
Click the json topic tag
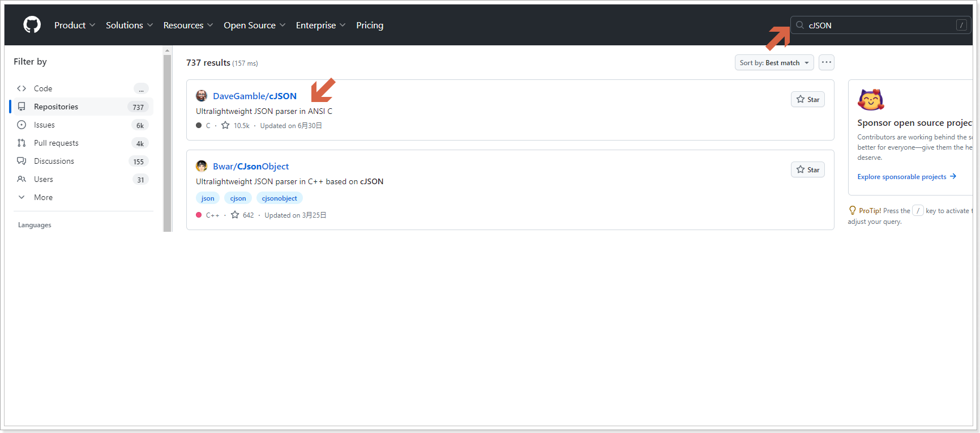pyautogui.click(x=208, y=198)
